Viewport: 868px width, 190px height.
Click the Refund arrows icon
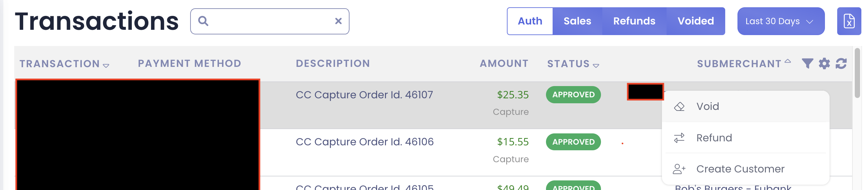(679, 138)
